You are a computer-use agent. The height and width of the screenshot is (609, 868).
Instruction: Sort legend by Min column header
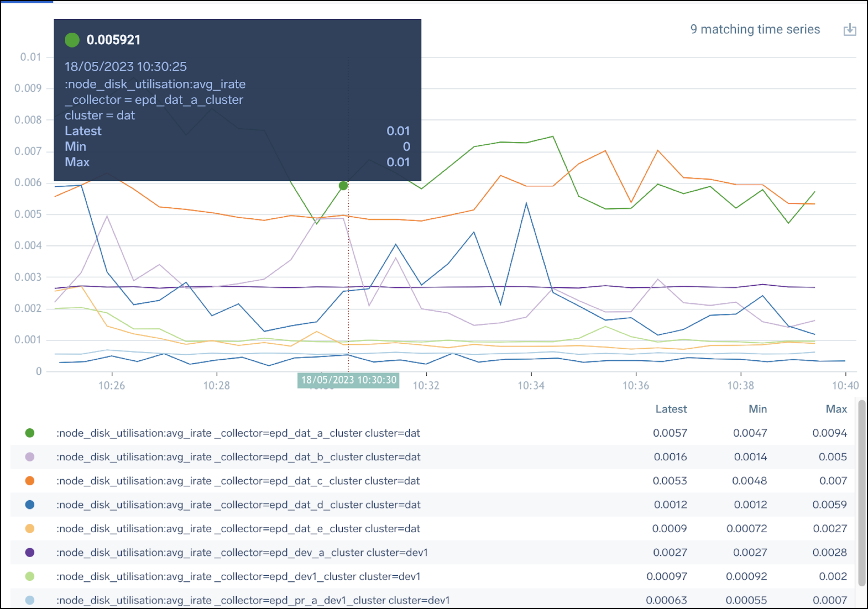point(758,409)
